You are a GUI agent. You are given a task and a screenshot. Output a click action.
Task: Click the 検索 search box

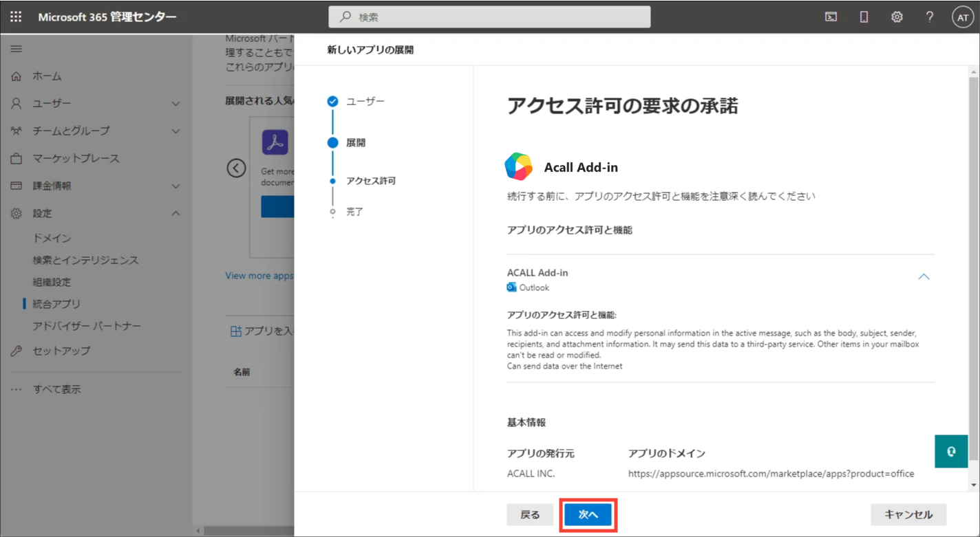point(489,17)
